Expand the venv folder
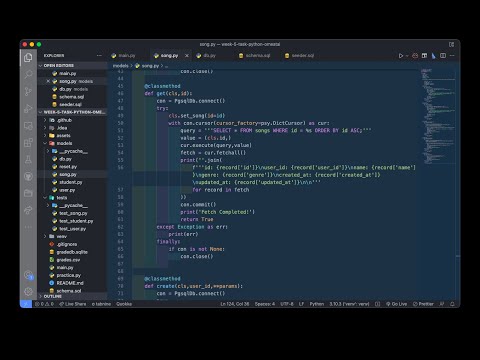The image size is (480, 360). click(x=62, y=236)
